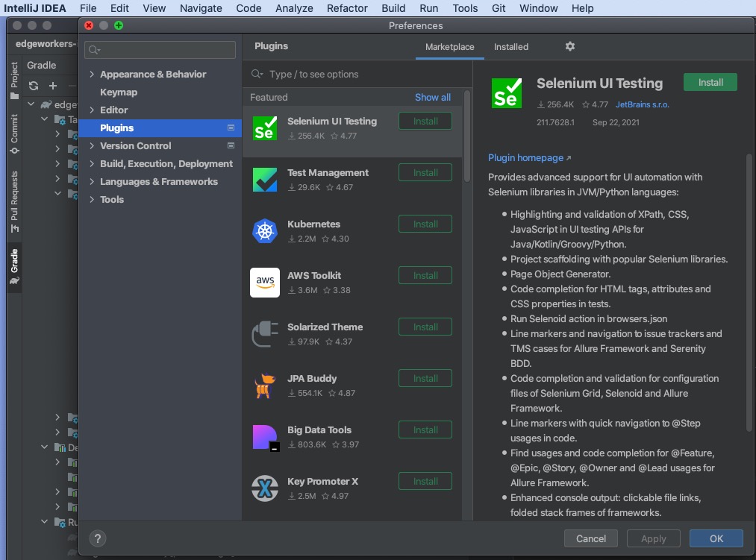Expand the Editor settings section
Viewport: 756px width, 560px height.
point(92,110)
